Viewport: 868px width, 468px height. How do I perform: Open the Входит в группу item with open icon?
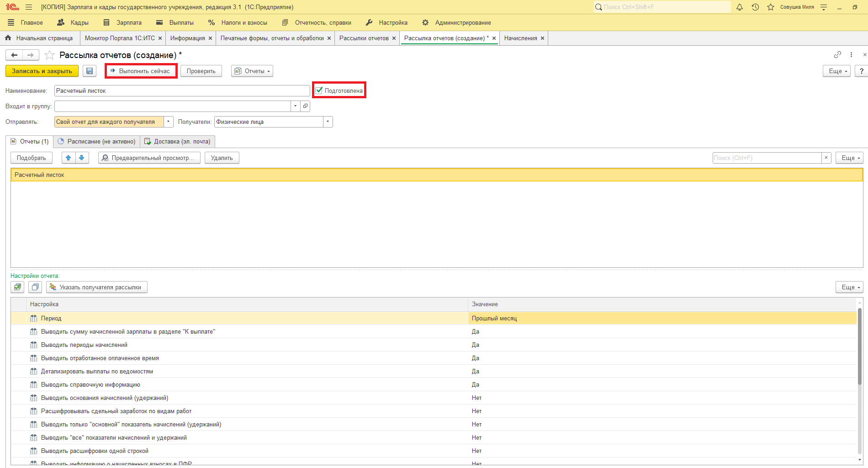[x=305, y=106]
